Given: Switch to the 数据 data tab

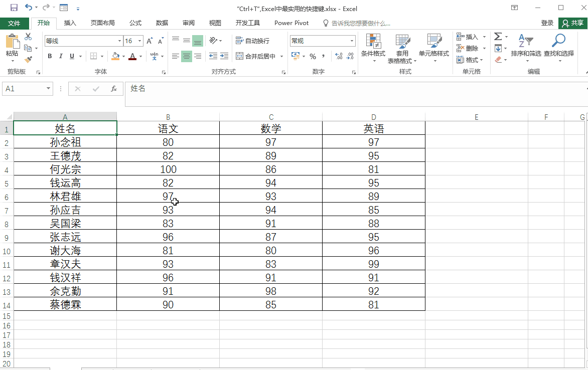Looking at the screenshot, I should pyautogui.click(x=162, y=23).
